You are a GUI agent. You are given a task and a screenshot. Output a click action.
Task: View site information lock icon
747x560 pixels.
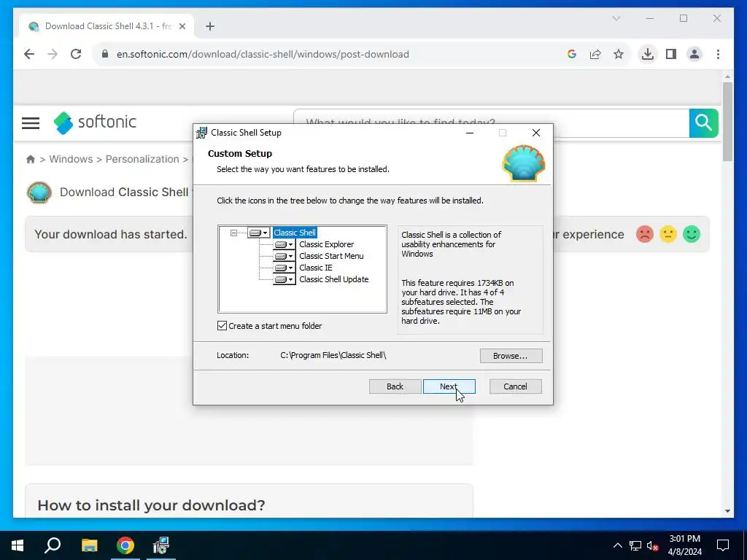pos(105,54)
